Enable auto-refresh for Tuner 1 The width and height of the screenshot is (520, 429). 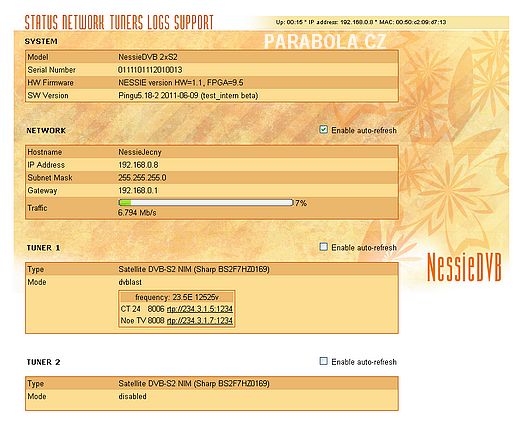coord(323,247)
